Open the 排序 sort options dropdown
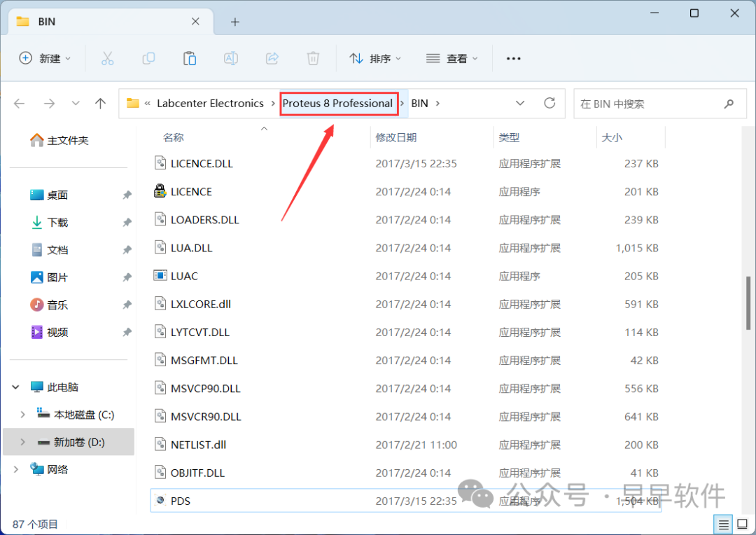Image resolution: width=756 pixels, height=535 pixels. 375,58
